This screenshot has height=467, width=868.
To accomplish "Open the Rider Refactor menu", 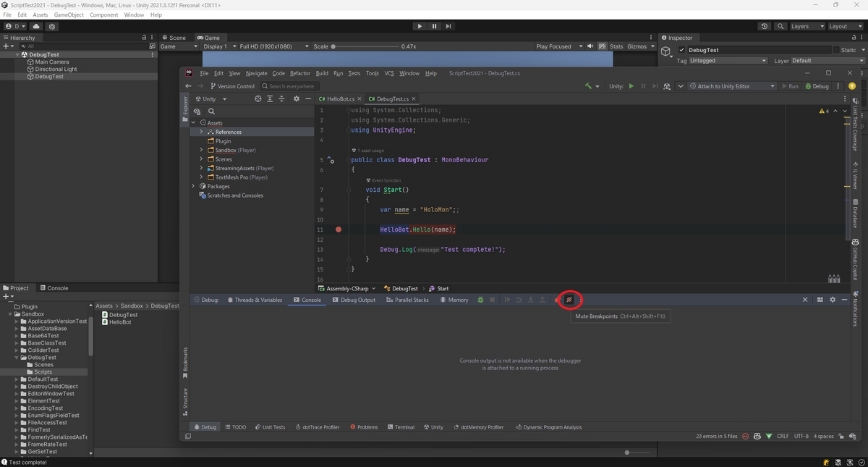I will [x=300, y=73].
